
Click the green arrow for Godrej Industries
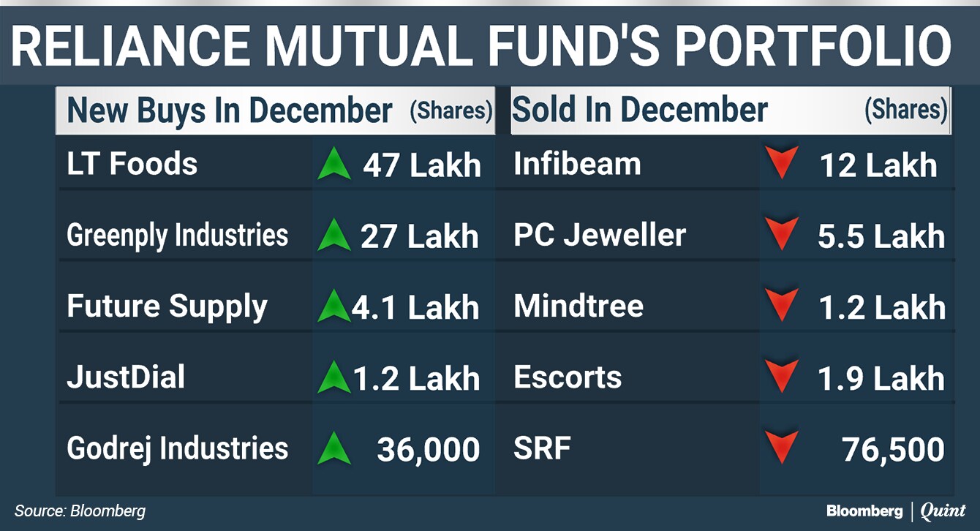coord(335,448)
